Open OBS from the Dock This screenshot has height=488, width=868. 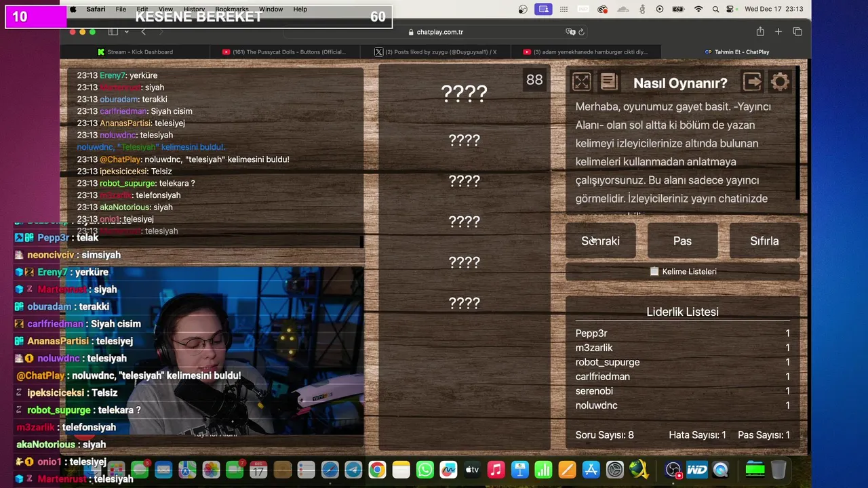673,469
